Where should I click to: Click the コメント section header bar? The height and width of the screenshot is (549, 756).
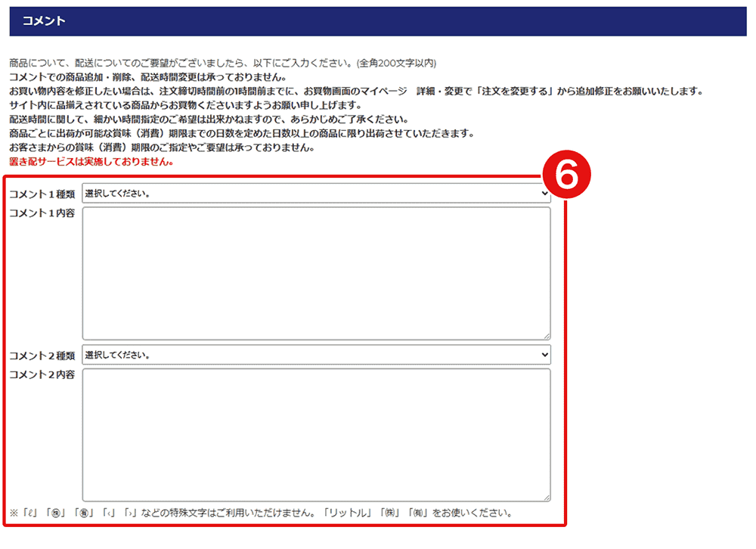click(378, 21)
